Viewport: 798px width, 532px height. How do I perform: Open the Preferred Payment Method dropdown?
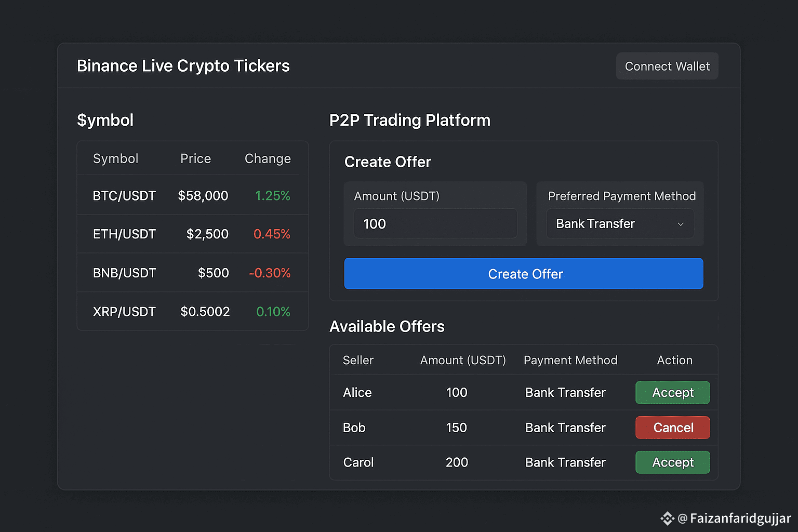coord(620,223)
